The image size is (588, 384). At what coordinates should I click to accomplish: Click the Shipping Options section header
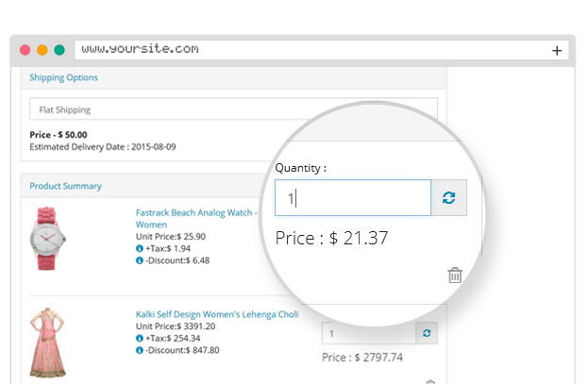pyautogui.click(x=63, y=77)
